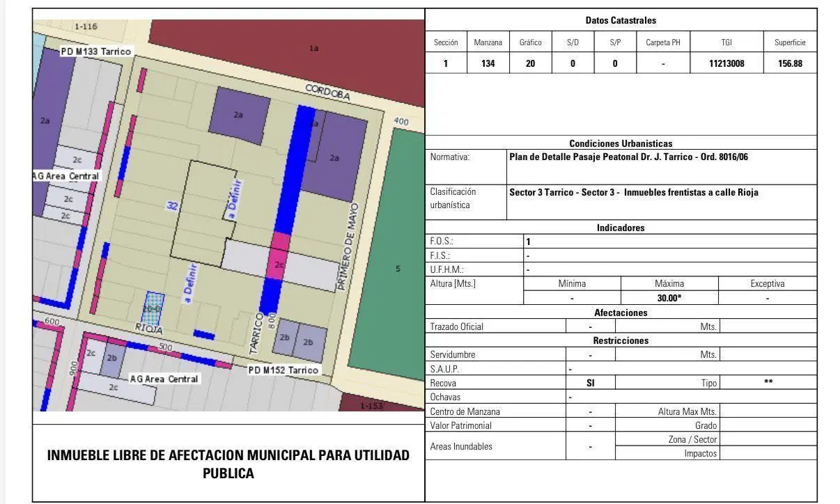Screen dimensions: 840x504
Task: Select the 'Superficie' column header
Action: (x=790, y=42)
